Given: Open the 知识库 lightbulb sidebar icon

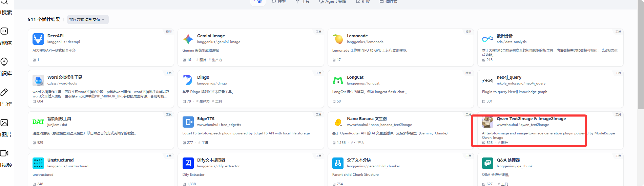Looking at the screenshot, I should pos(4,61).
